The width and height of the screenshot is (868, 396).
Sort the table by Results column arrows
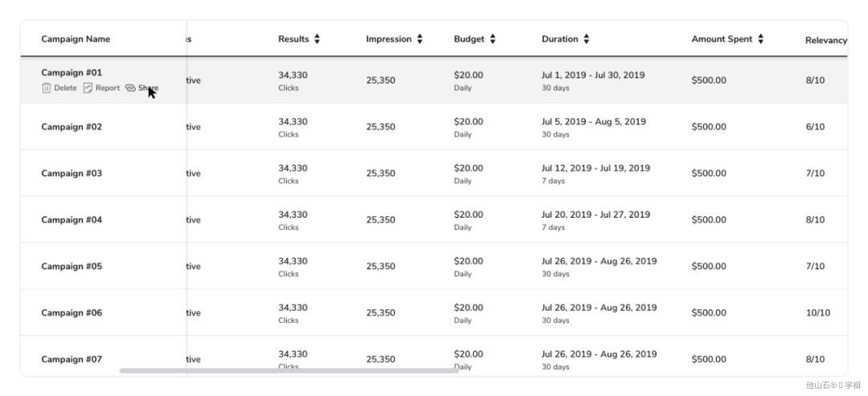point(317,39)
